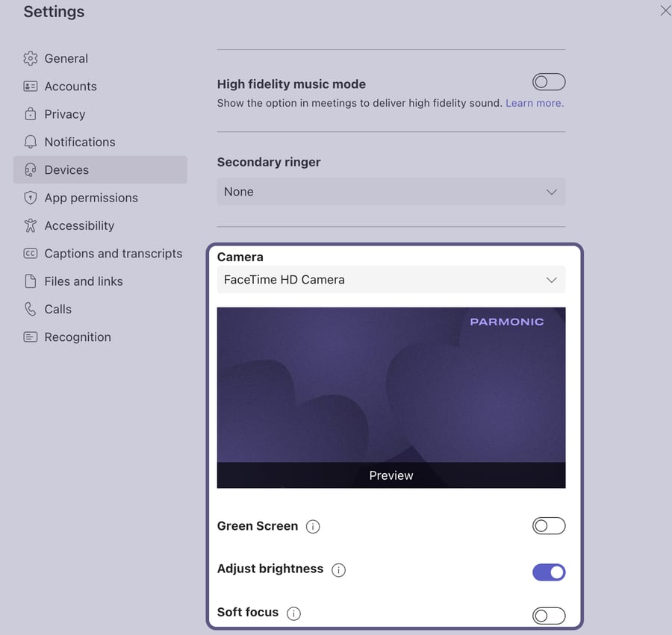Open Privacy settings via its lock icon
Screen dimensions: 672x635
pyautogui.click(x=30, y=113)
